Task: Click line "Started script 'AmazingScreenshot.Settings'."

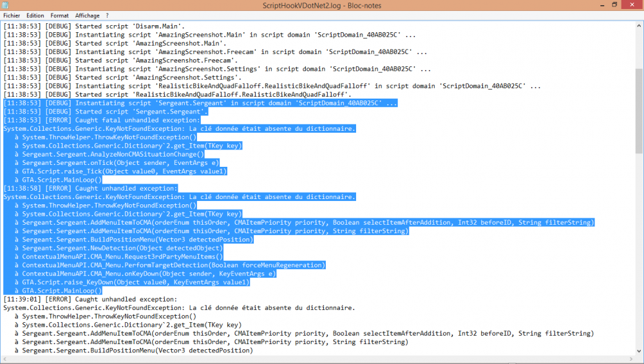Action: 122,78
